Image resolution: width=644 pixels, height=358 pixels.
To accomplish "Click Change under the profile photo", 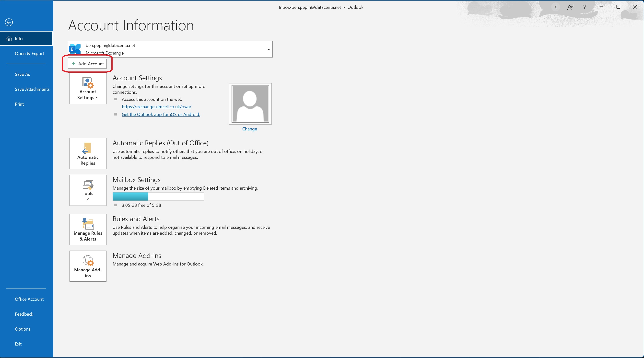I will [249, 129].
